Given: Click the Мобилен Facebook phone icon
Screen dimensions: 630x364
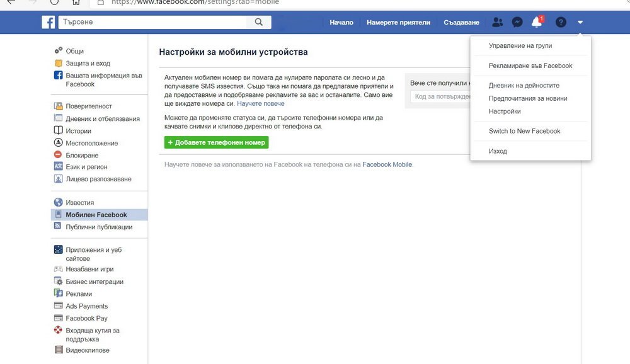Looking at the screenshot, I should pos(59,214).
